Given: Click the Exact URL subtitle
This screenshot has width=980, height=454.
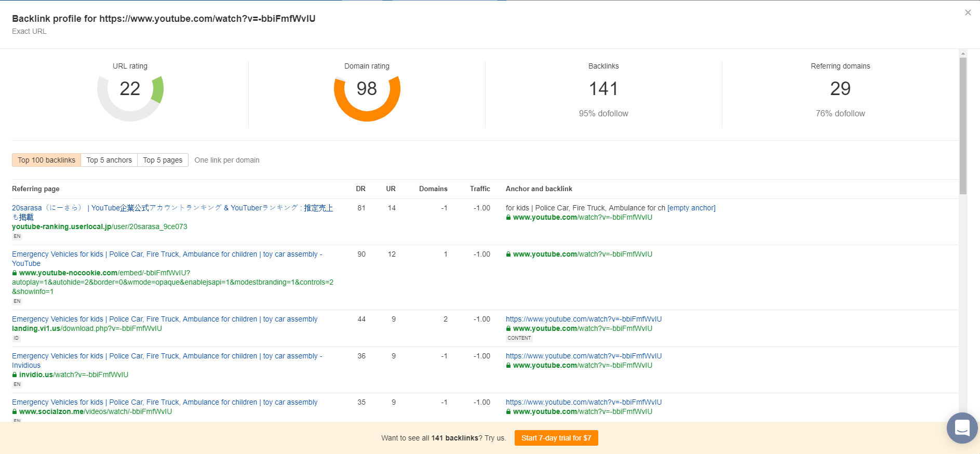Looking at the screenshot, I should click(29, 31).
